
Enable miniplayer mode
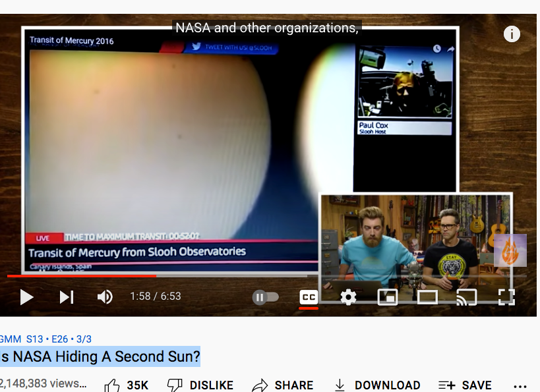click(388, 297)
